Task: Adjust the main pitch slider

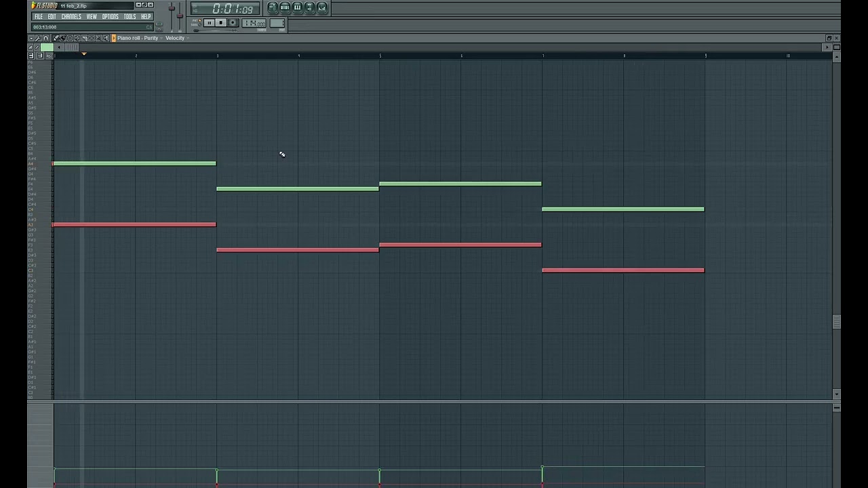Action: (180, 16)
